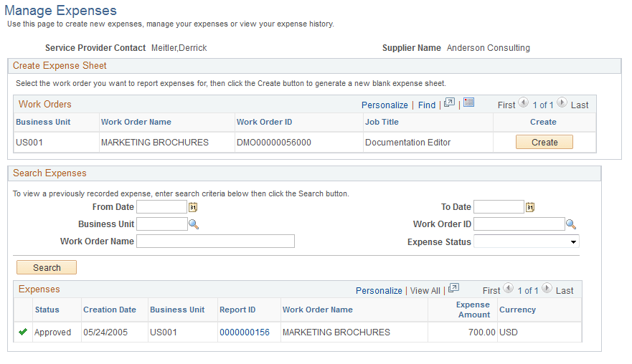Select MARKETING BROCHURES in Expenses row
The image size is (632, 364).
point(336,332)
